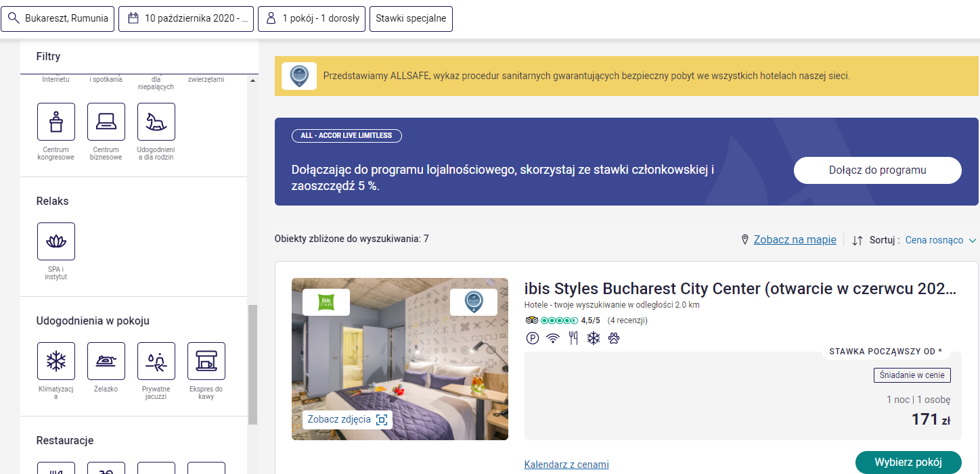Image resolution: width=980 pixels, height=474 pixels.
Task: Click the air conditioning snowflake amenity icon
Action: (x=594, y=338)
